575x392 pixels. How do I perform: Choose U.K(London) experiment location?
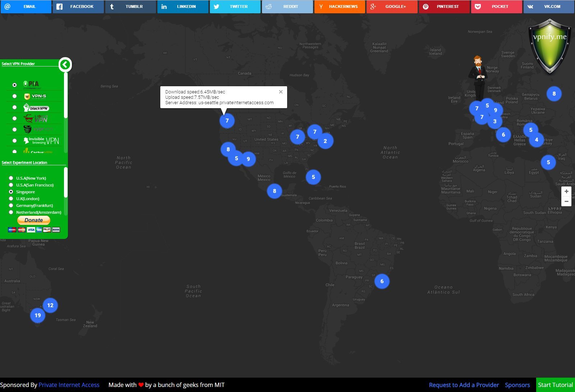click(x=11, y=198)
